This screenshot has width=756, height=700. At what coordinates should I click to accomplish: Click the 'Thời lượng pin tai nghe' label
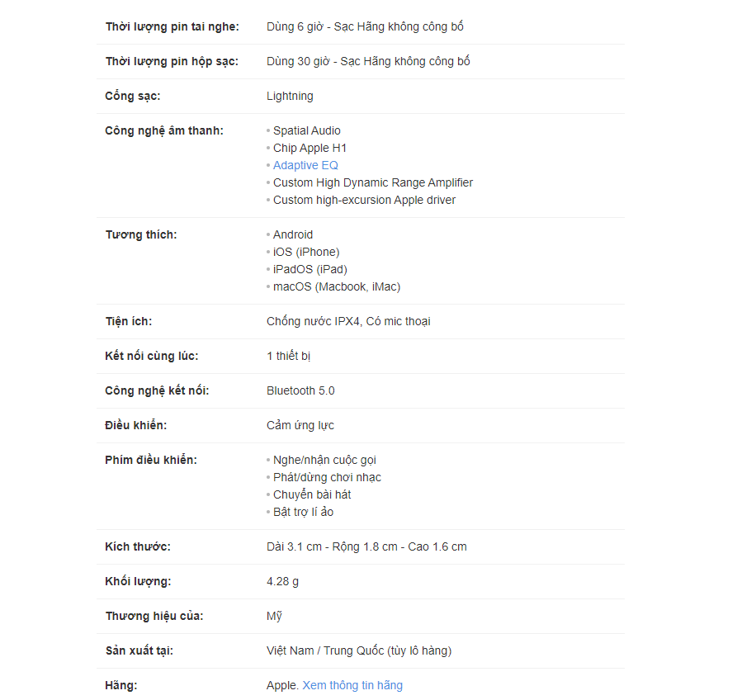(172, 26)
